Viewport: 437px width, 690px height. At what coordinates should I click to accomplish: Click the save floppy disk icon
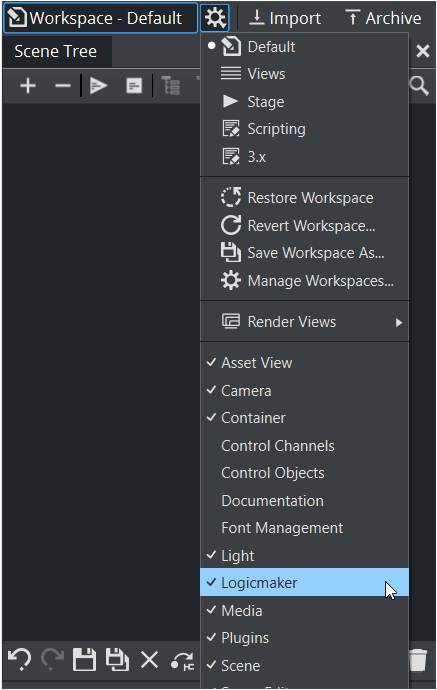pyautogui.click(x=84, y=660)
